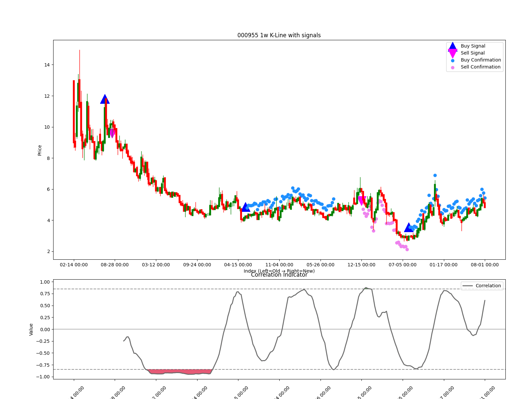
Task: Click the 12-15 00:00 x-axis tick label
Action: click(361, 265)
